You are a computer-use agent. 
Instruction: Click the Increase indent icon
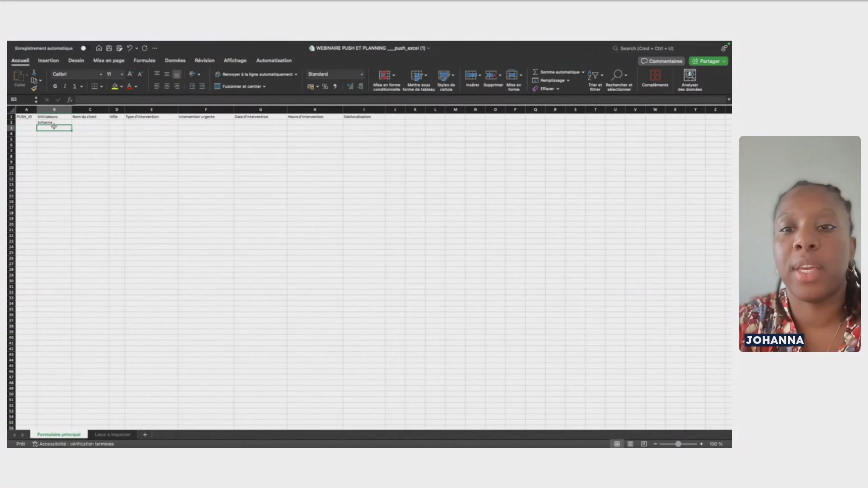(x=202, y=86)
